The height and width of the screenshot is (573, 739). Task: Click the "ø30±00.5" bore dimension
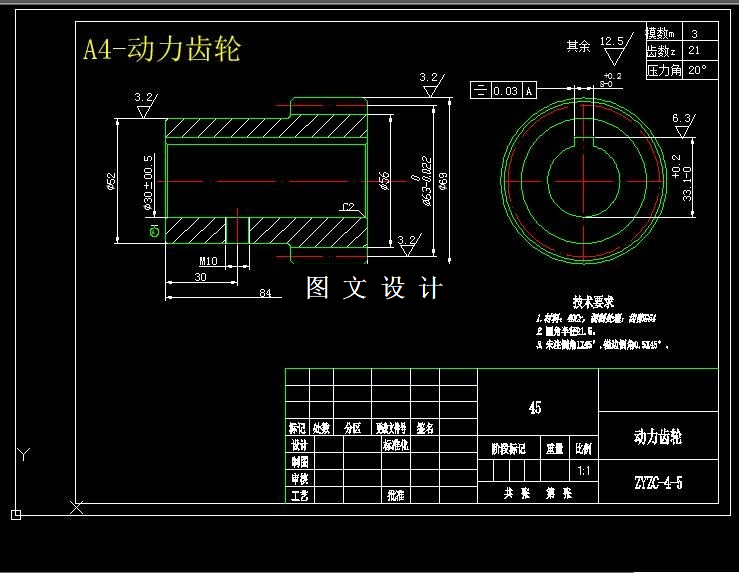click(148, 182)
